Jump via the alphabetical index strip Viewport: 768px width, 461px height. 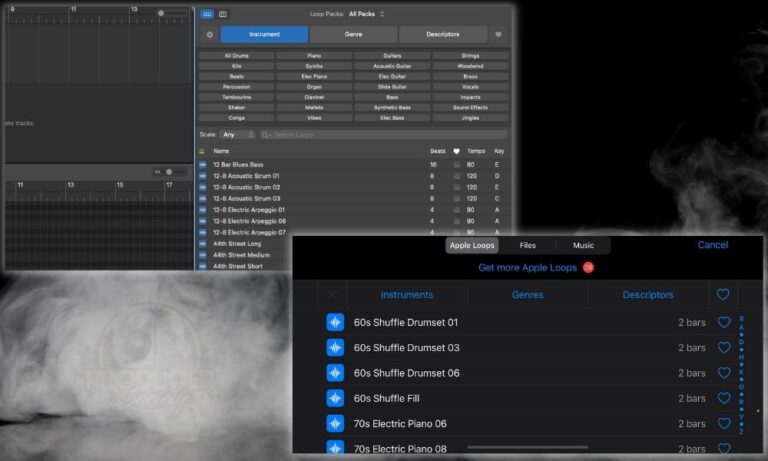[742, 375]
